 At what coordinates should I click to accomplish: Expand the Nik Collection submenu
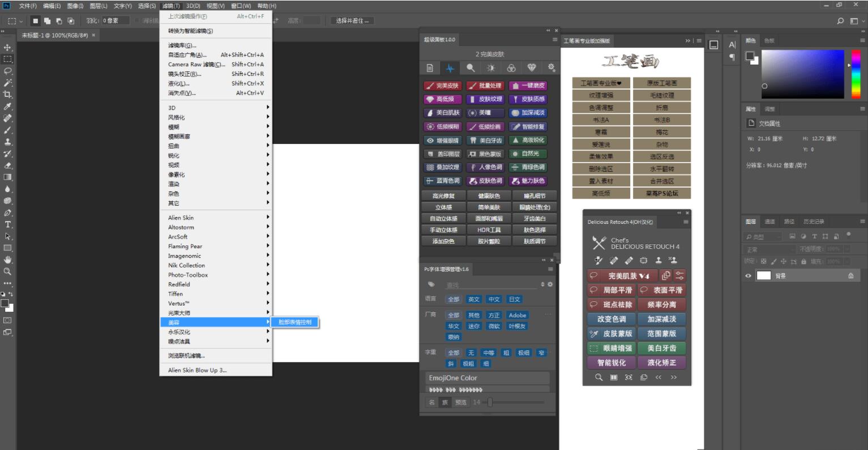coord(216,265)
